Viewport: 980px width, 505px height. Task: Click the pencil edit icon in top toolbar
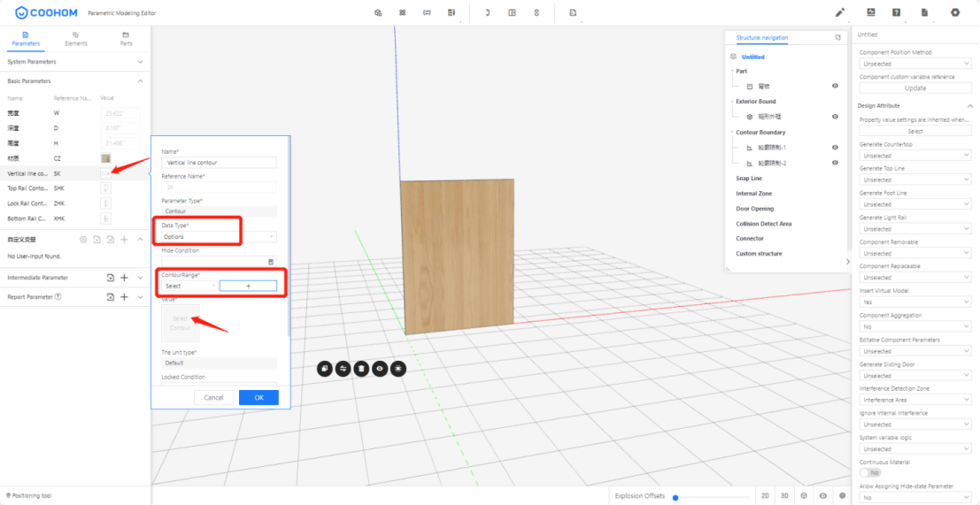point(840,12)
